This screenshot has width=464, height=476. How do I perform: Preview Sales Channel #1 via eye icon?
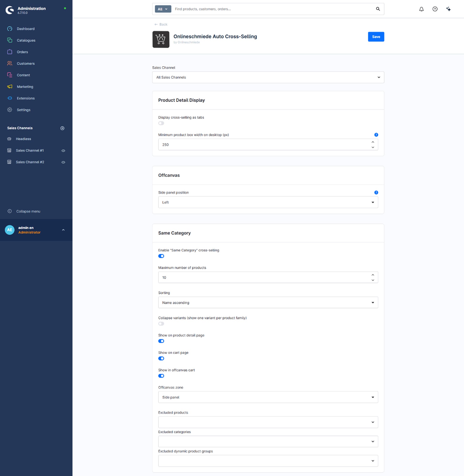[63, 151]
